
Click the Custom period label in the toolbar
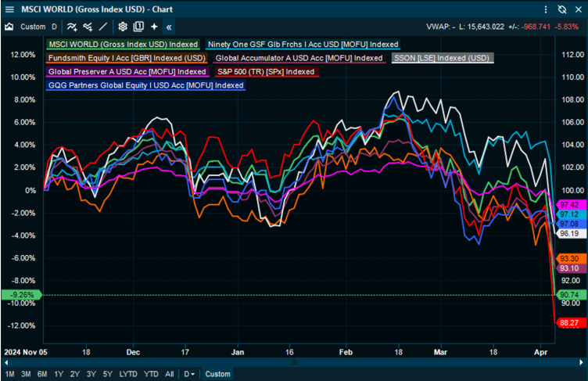tap(33, 27)
